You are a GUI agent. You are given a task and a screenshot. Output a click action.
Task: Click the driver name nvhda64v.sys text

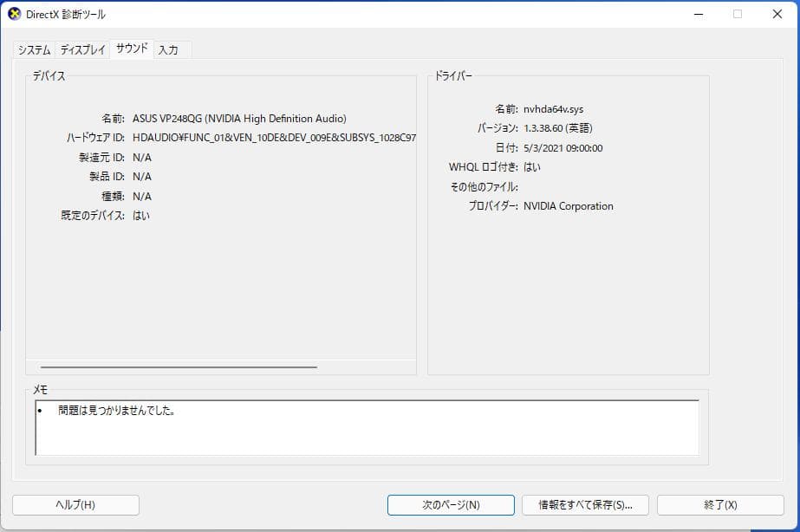point(555,108)
